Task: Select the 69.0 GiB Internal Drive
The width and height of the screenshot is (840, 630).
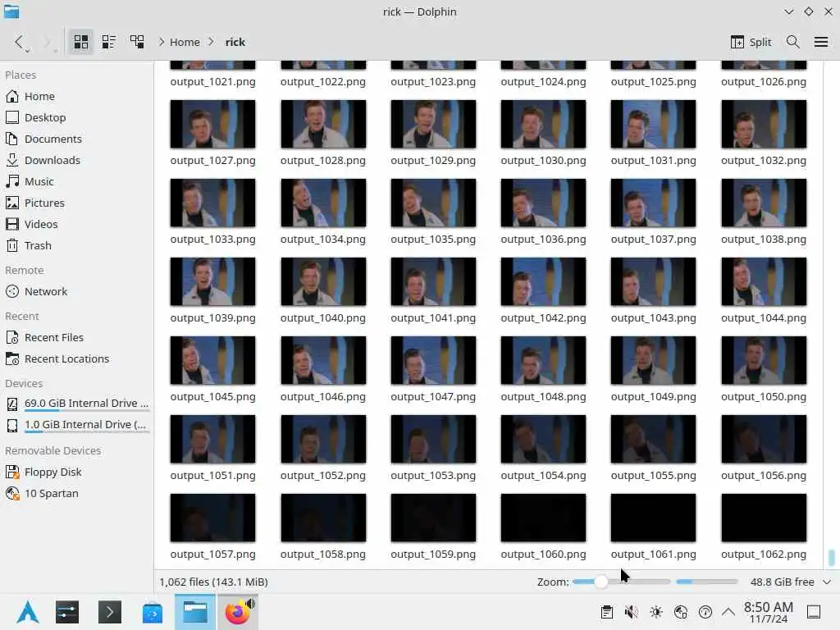Action: pos(76,404)
